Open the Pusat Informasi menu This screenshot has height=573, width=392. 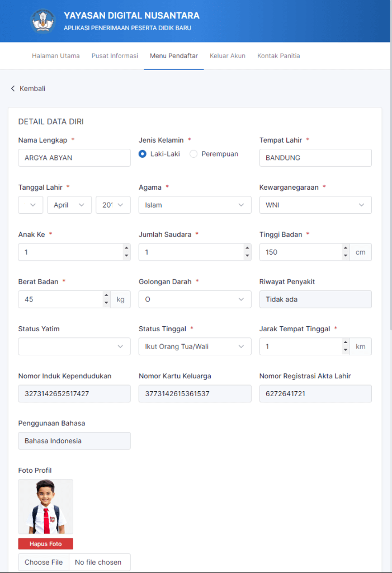pyautogui.click(x=115, y=56)
